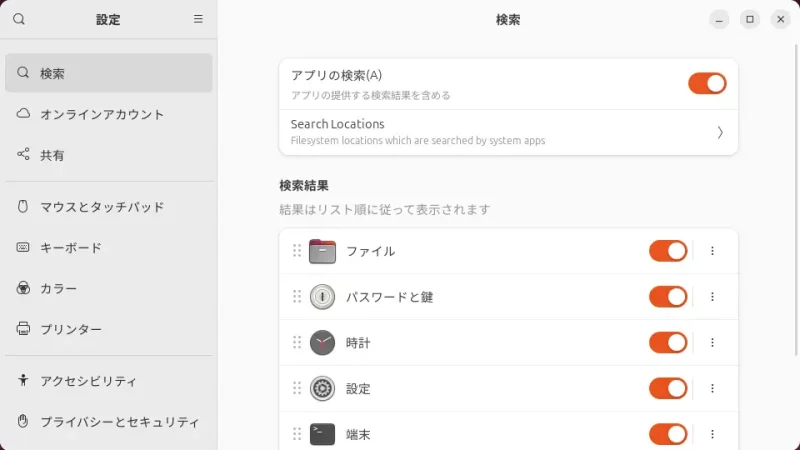Image resolution: width=800 pixels, height=450 pixels.
Task: Open the Search Locations row
Action: [508, 132]
